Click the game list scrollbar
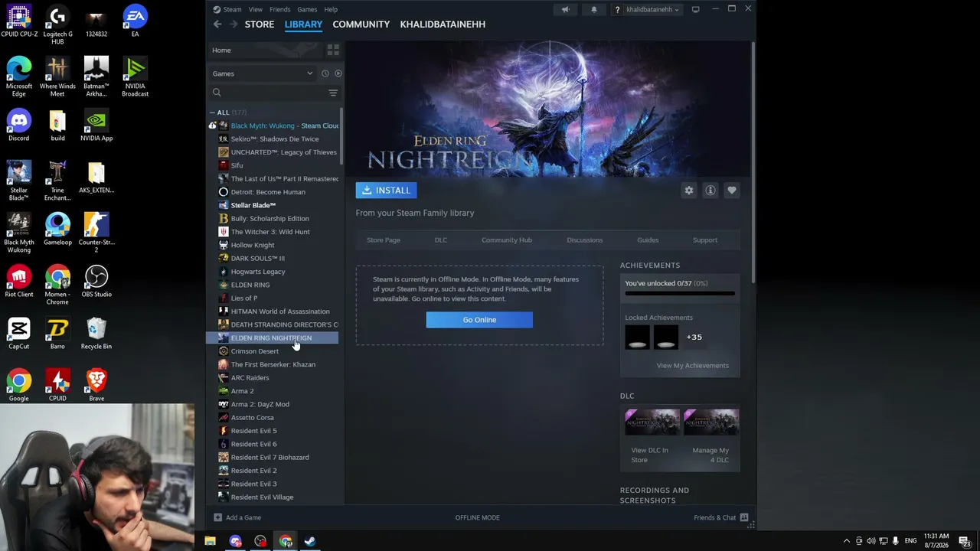Screen dimensions: 980x551 point(341,135)
